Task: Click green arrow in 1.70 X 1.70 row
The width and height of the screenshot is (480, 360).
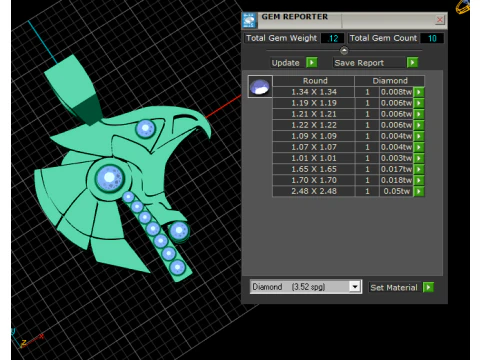Action: [419, 180]
